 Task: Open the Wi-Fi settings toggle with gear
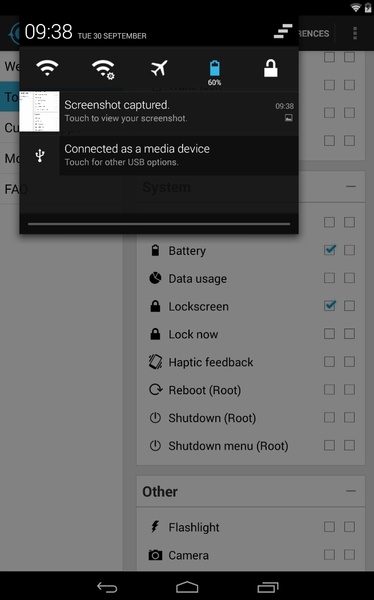(103, 69)
